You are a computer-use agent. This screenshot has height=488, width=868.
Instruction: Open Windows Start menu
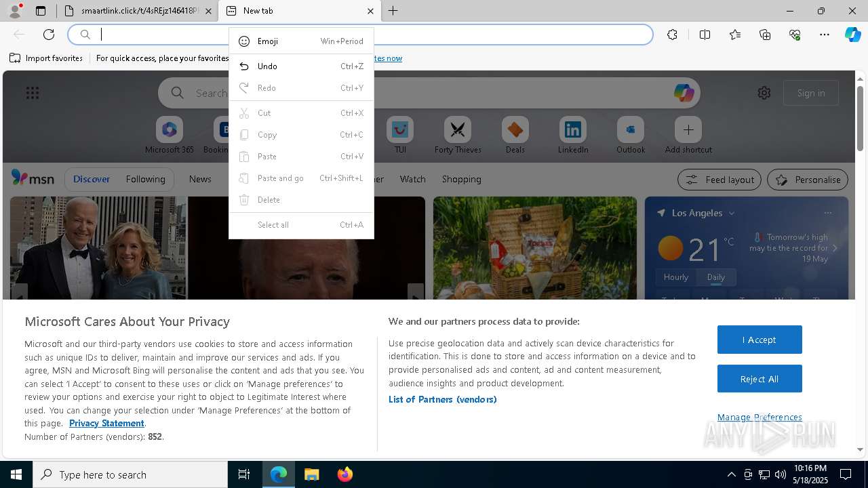(x=16, y=474)
